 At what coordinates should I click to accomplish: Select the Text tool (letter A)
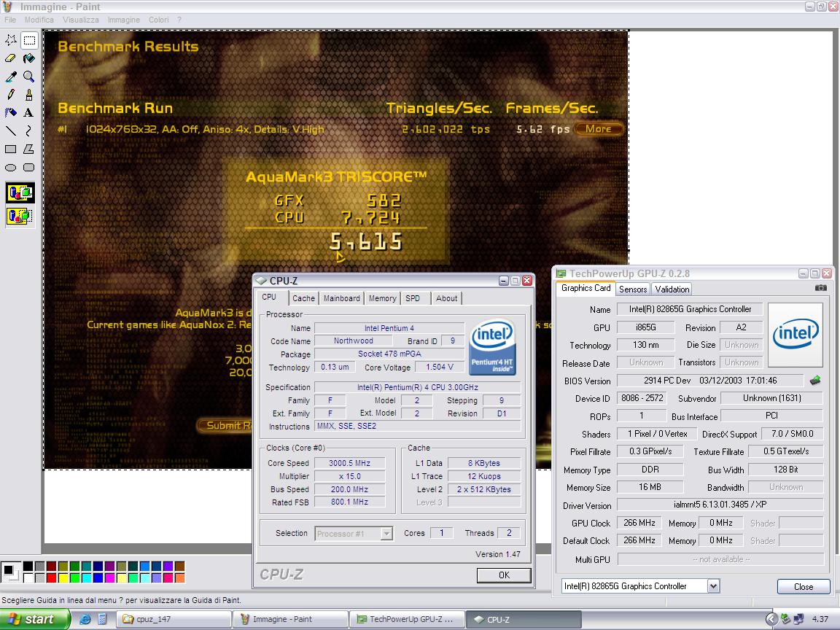click(x=29, y=112)
